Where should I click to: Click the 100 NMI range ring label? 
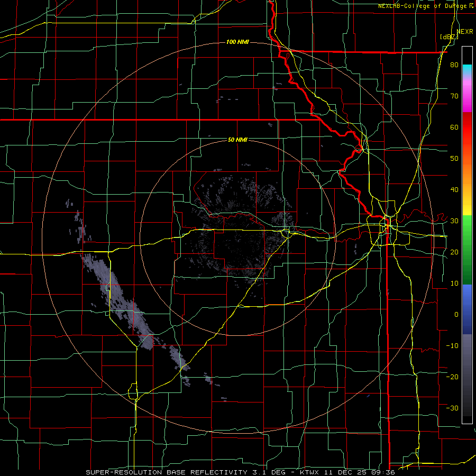[x=237, y=42]
